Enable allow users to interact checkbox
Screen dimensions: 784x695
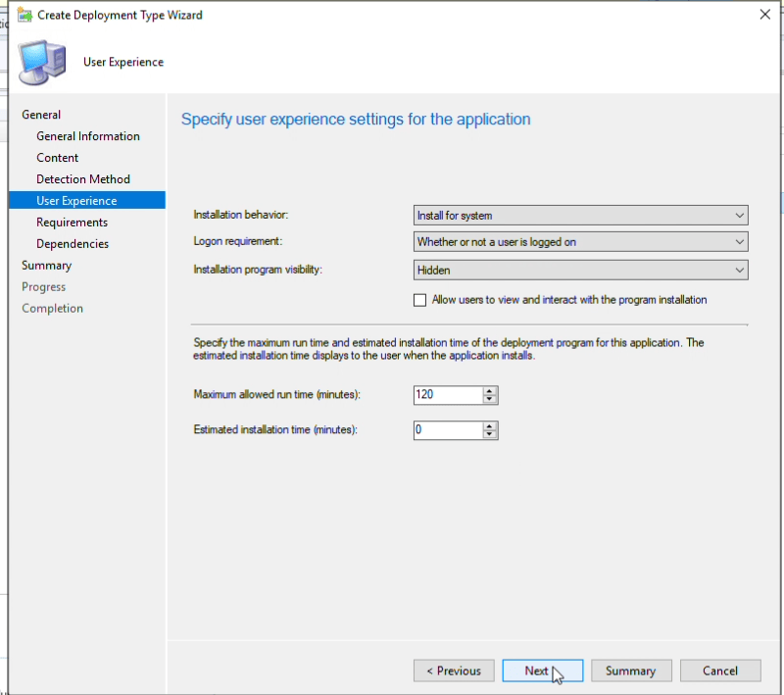420,300
